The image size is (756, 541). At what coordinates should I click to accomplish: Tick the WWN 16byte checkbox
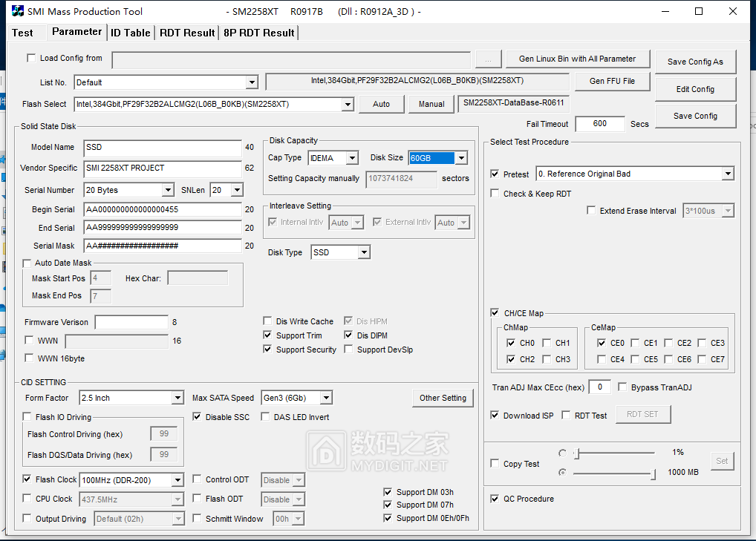(29, 358)
